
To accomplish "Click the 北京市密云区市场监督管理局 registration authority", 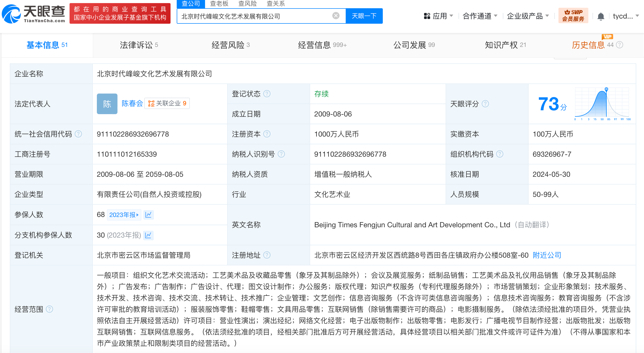I will pos(143,255).
